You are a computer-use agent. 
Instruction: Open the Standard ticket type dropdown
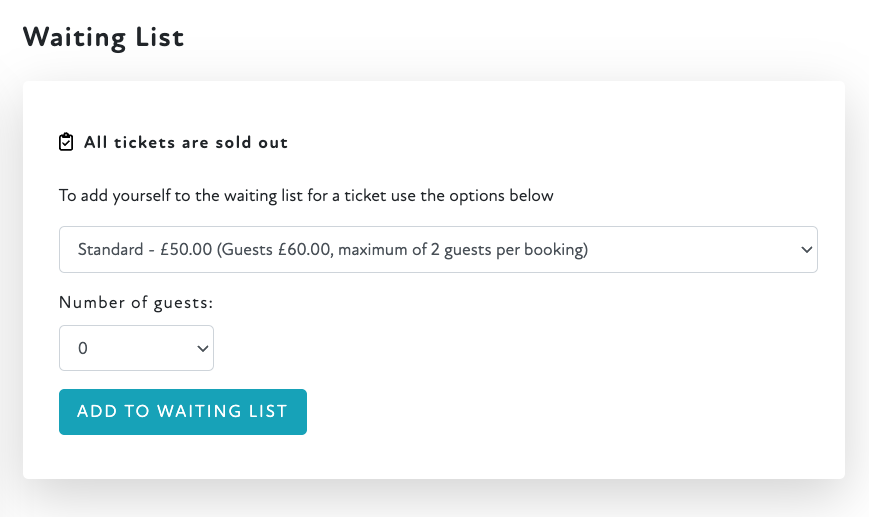coord(438,250)
